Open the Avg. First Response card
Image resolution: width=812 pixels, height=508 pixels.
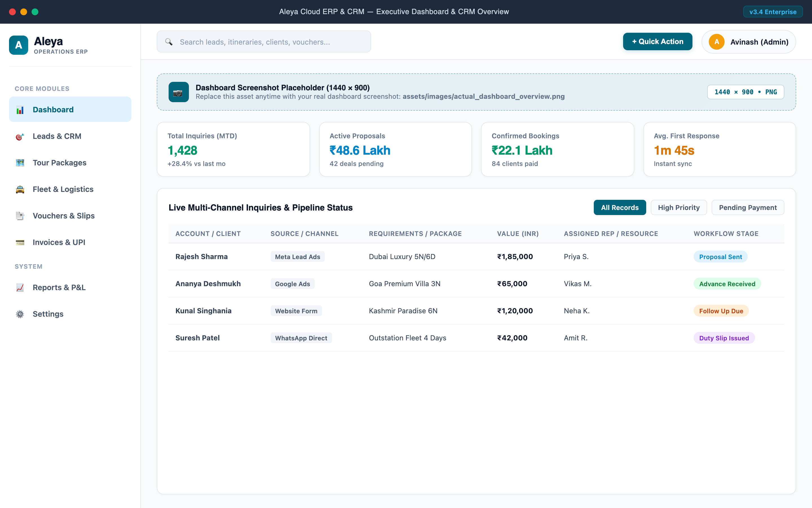[720, 150]
